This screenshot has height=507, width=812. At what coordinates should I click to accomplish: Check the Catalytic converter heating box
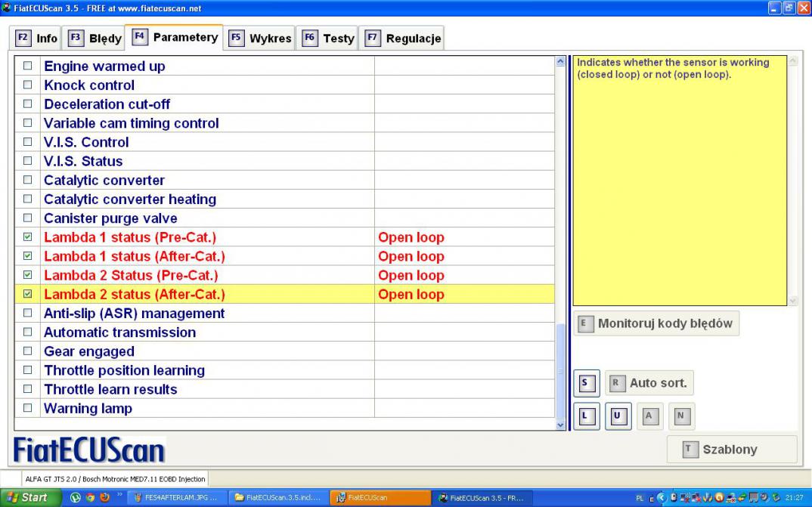click(x=27, y=199)
